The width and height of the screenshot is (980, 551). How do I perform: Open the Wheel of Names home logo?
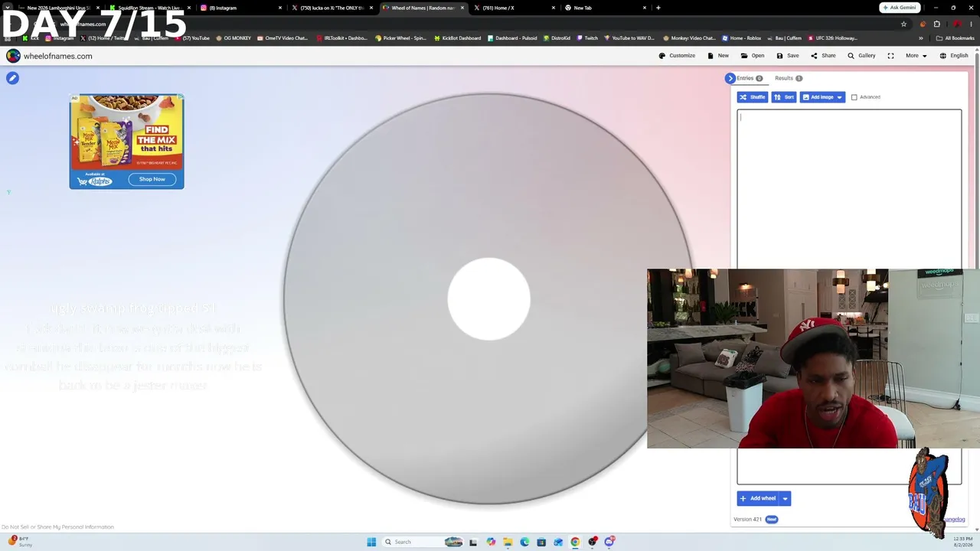pyautogui.click(x=49, y=56)
